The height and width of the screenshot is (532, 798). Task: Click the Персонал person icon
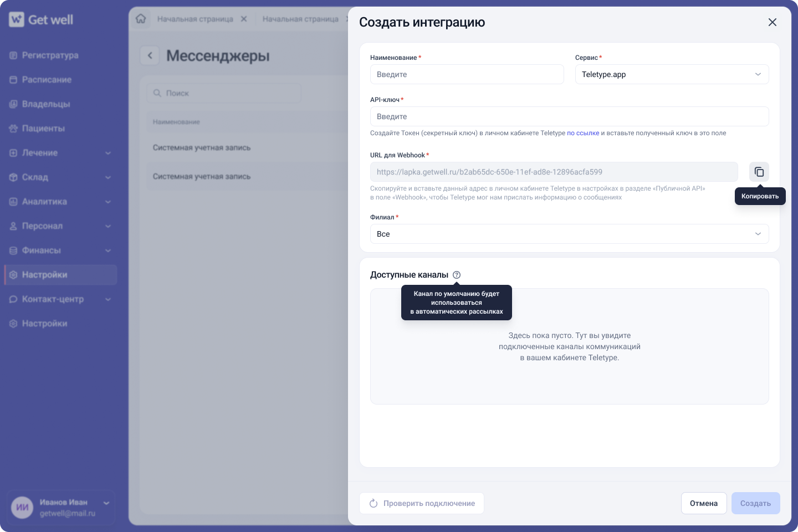point(13,226)
